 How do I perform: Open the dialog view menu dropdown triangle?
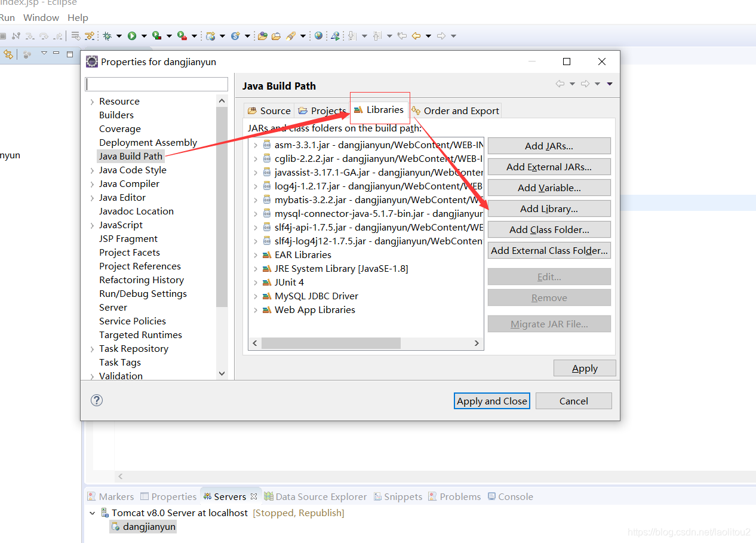pos(610,84)
